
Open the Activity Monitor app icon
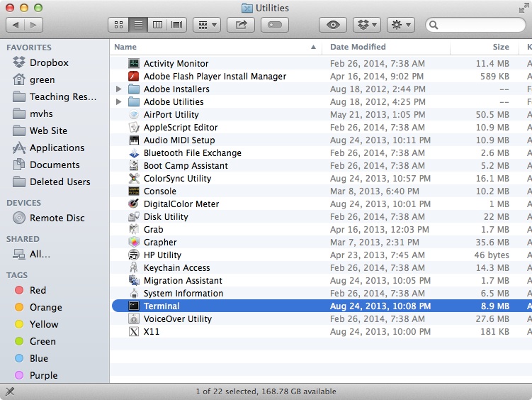click(x=134, y=64)
